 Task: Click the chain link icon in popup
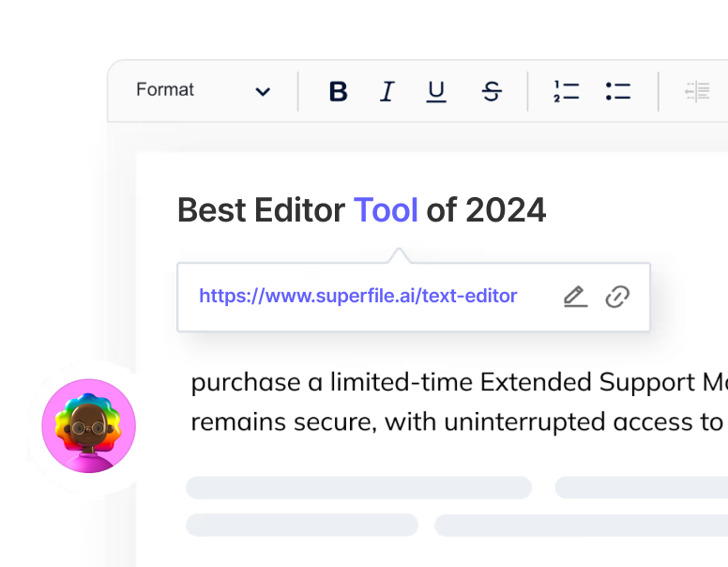[x=616, y=297]
